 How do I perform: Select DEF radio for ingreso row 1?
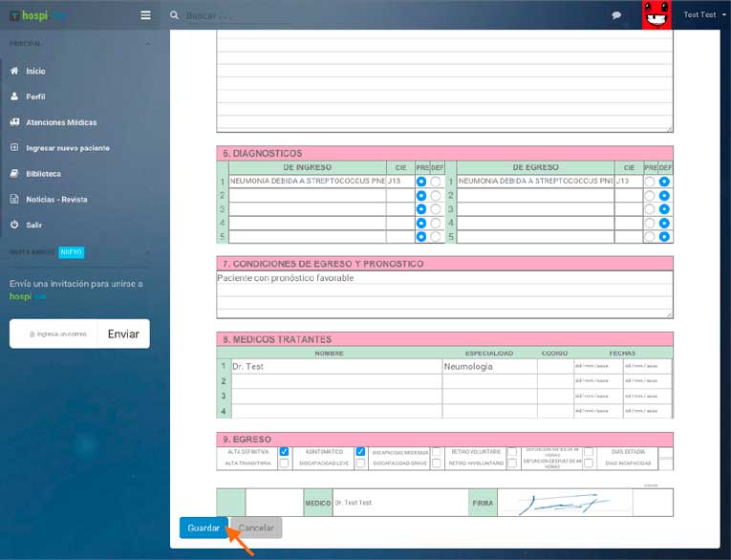437,182
